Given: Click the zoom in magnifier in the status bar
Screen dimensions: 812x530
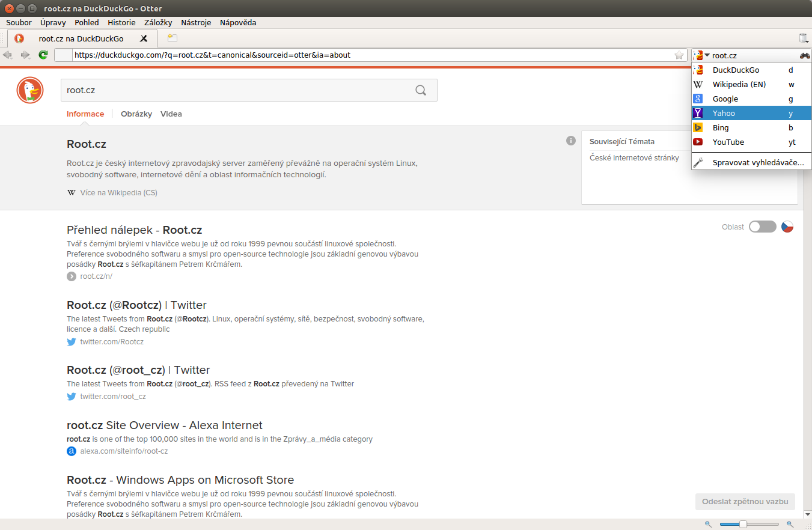Looking at the screenshot, I should coord(790,525).
